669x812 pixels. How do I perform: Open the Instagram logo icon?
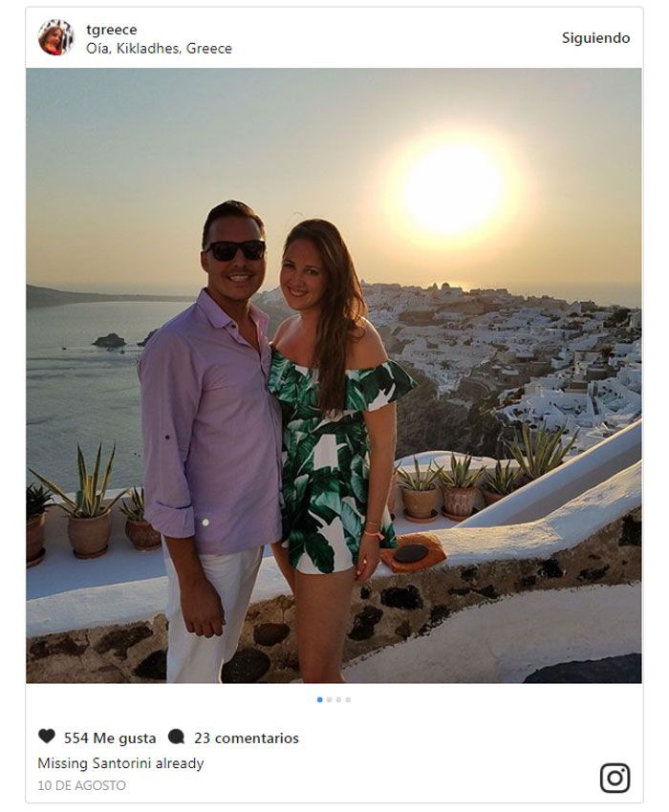[615, 778]
